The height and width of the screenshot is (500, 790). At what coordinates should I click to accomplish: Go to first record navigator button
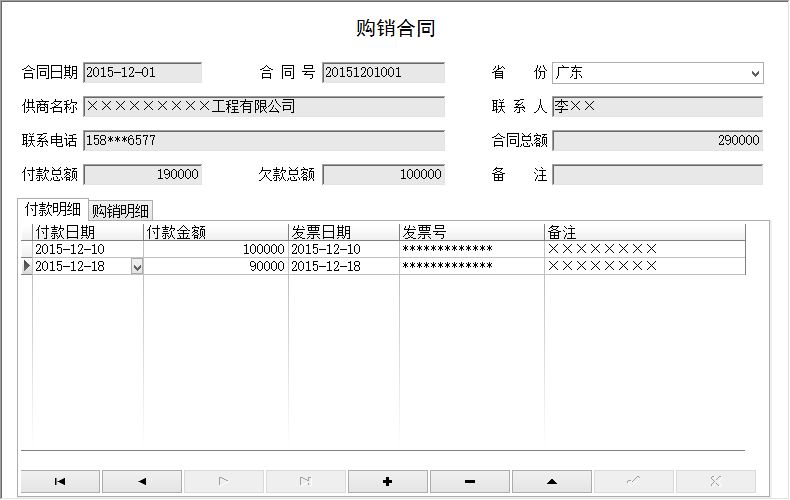[60, 482]
